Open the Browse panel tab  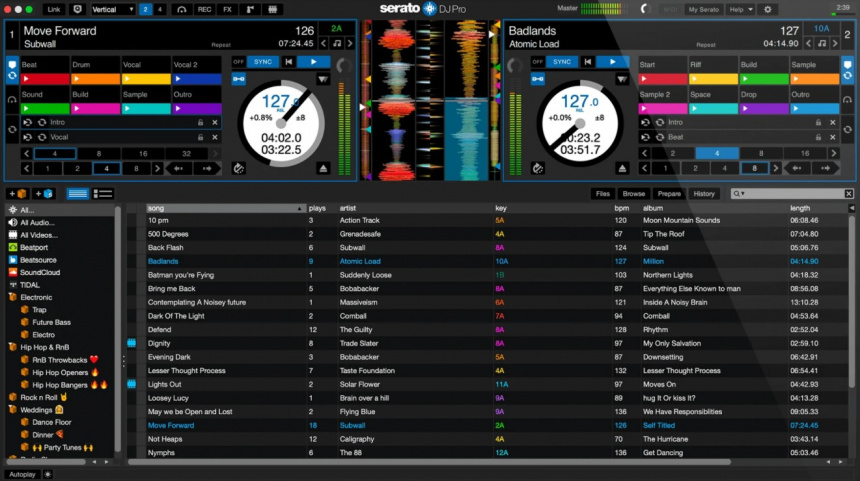pyautogui.click(x=633, y=194)
